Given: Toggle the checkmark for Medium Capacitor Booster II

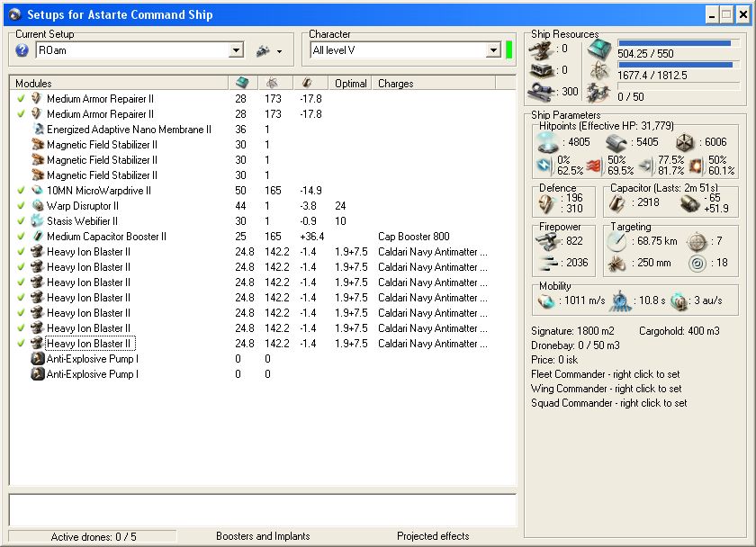Looking at the screenshot, I should [21, 237].
